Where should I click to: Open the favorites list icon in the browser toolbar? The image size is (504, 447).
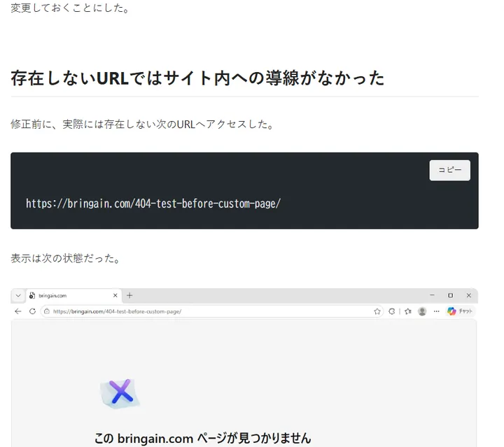[408, 311]
